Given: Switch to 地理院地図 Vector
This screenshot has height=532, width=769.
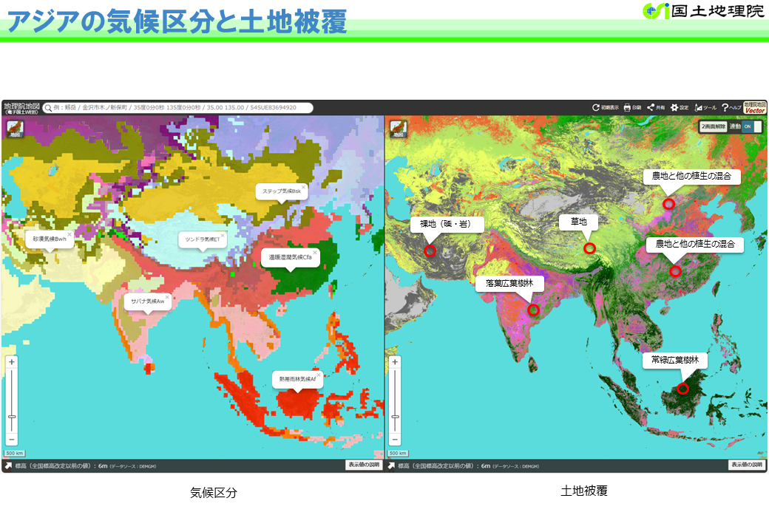Looking at the screenshot, I should [755, 107].
